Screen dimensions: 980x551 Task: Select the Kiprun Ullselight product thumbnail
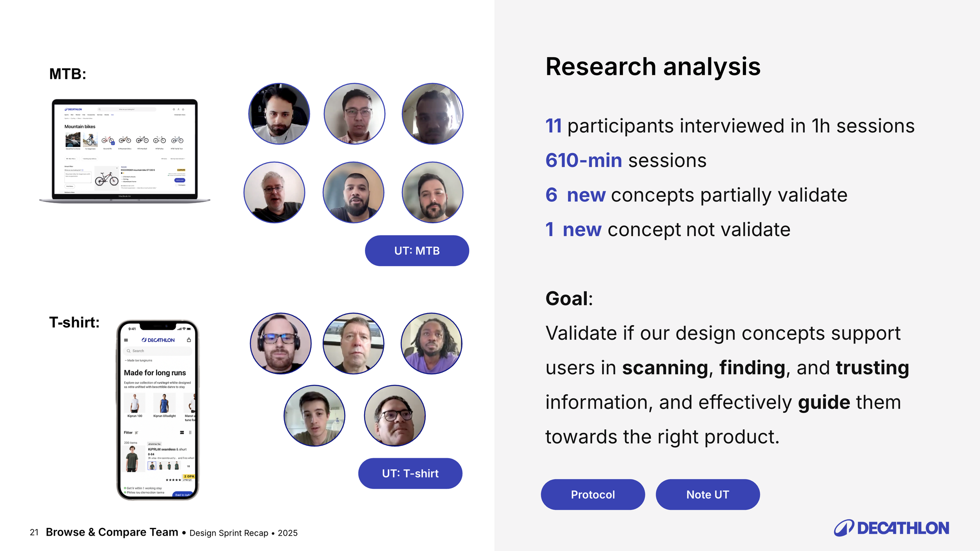point(164,403)
